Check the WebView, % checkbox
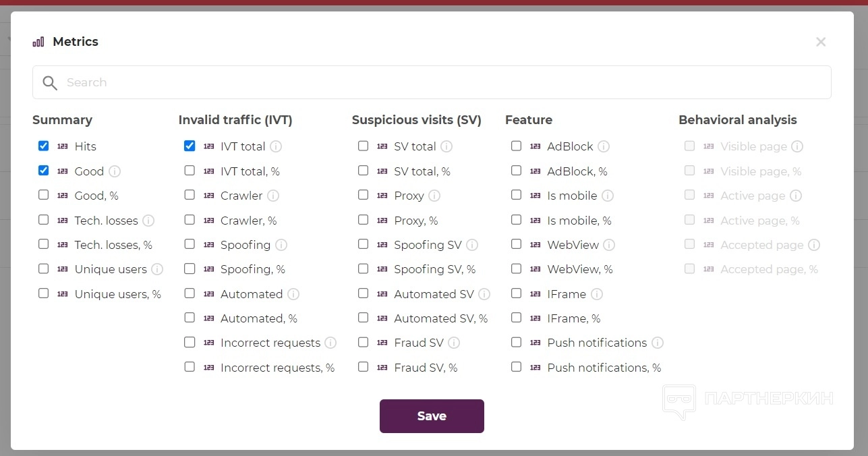This screenshot has width=868, height=456. (x=517, y=268)
